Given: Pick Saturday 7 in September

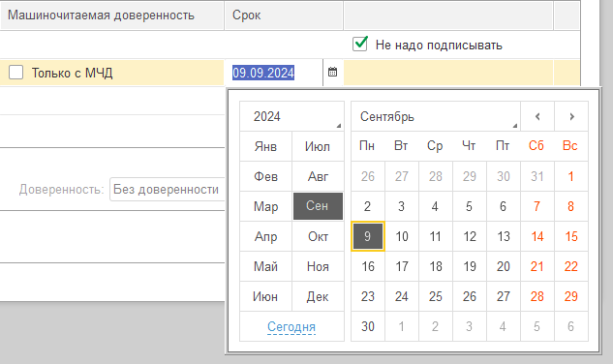Looking at the screenshot, I should (x=537, y=206).
